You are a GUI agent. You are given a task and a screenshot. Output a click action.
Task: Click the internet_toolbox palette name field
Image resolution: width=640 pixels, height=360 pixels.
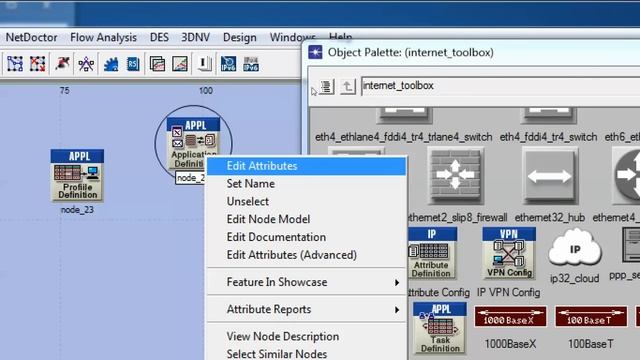pyautogui.click(x=500, y=86)
